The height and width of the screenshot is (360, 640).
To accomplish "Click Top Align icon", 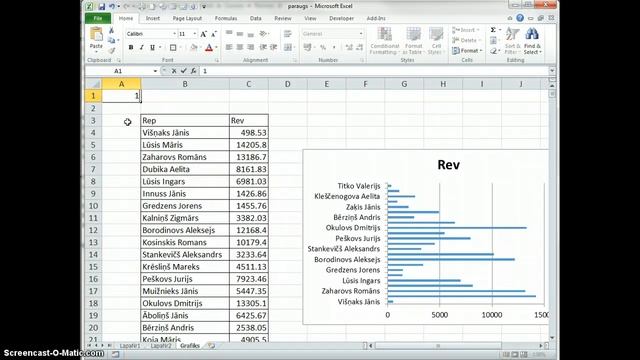I will pyautogui.click(x=229, y=34).
